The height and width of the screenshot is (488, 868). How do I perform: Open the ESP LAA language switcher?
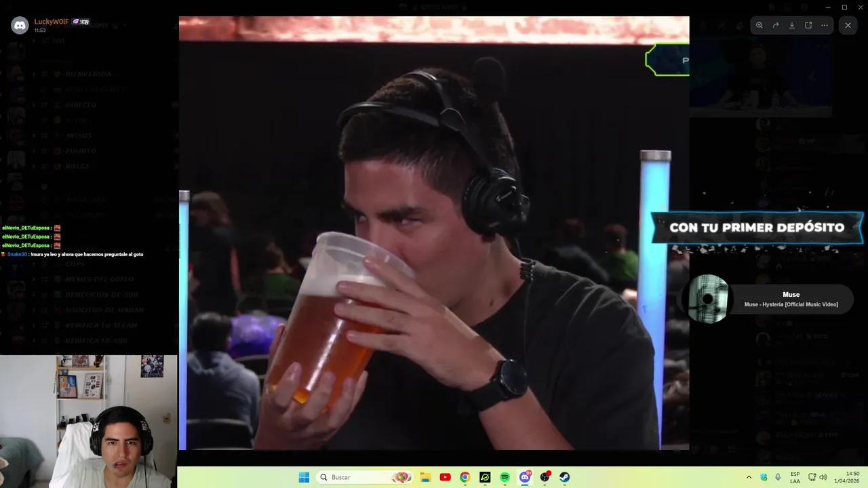tap(795, 477)
